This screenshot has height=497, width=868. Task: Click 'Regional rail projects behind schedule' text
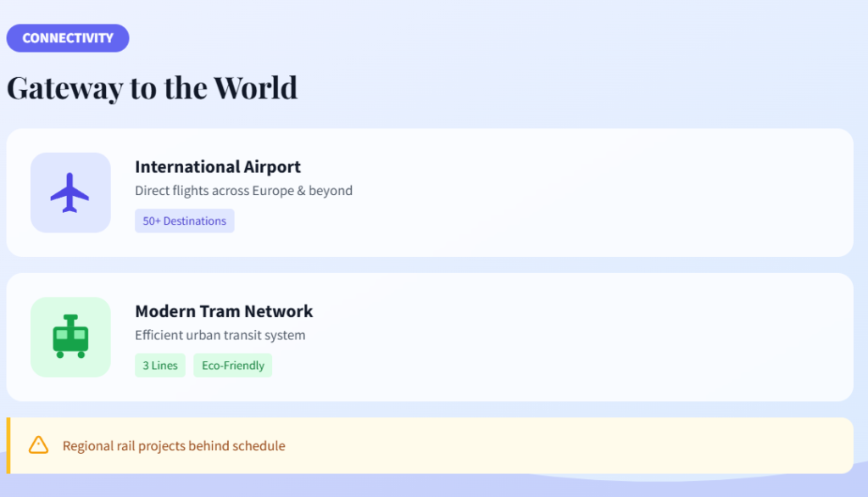(174, 446)
